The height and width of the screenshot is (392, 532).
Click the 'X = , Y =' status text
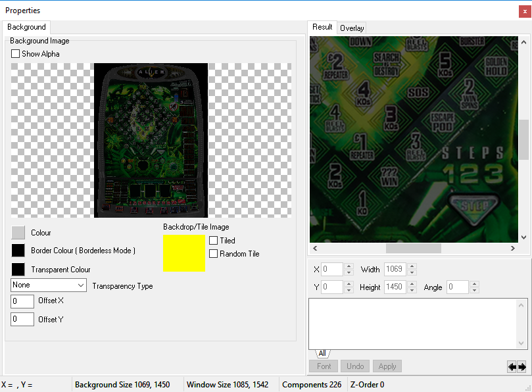click(17, 385)
